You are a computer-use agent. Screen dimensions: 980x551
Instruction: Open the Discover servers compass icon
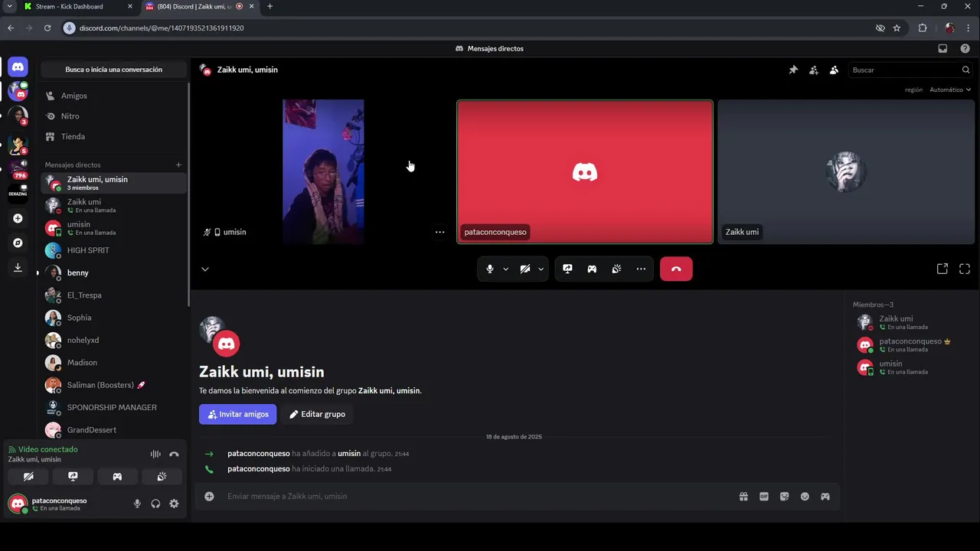[18, 243]
